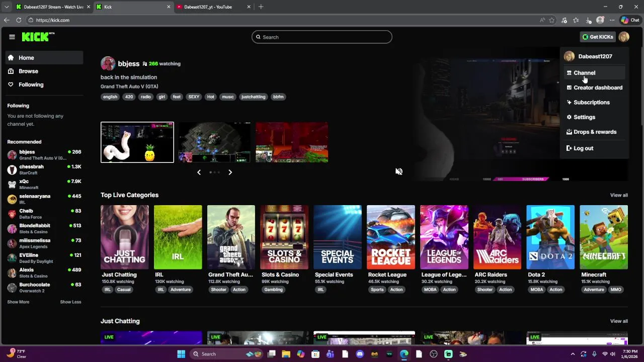This screenshot has width=644, height=362.
Task: Focus the Kick search field
Action: pyautogui.click(x=322, y=37)
